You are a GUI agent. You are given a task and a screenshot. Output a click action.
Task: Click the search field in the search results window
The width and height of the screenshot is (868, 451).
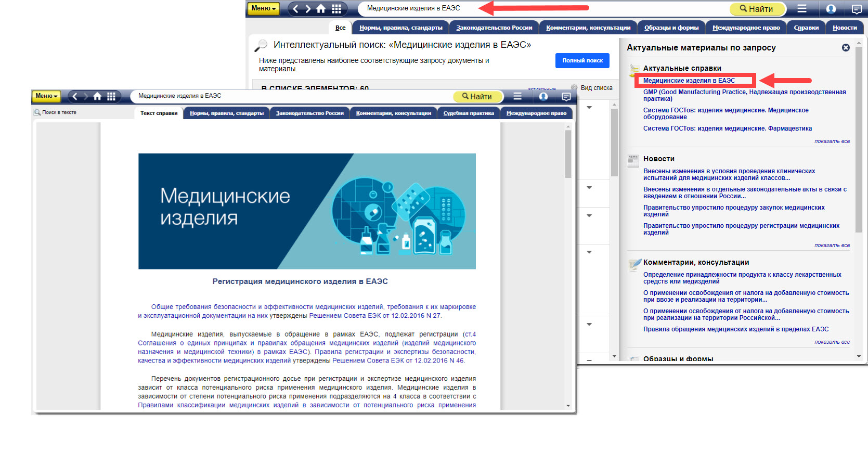541,8
